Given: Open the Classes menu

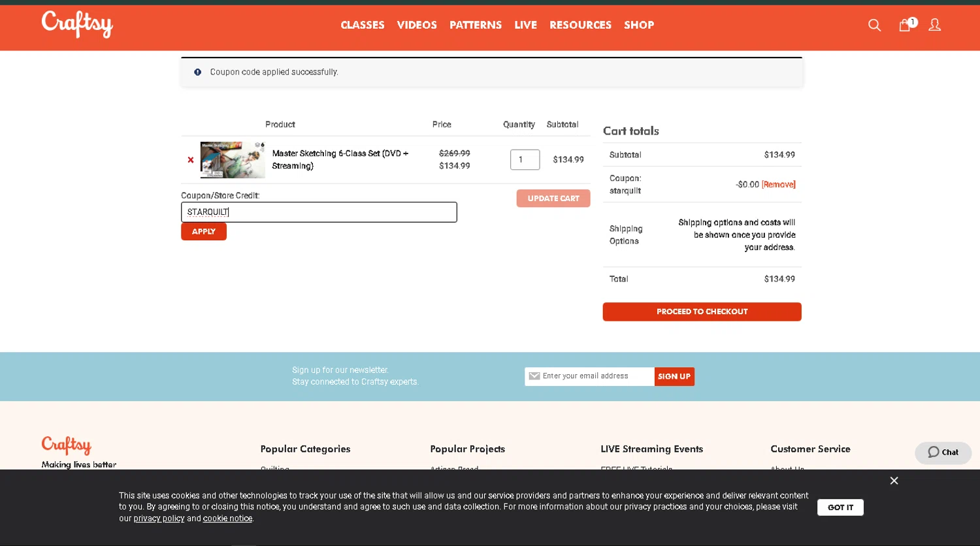Looking at the screenshot, I should click(x=363, y=25).
